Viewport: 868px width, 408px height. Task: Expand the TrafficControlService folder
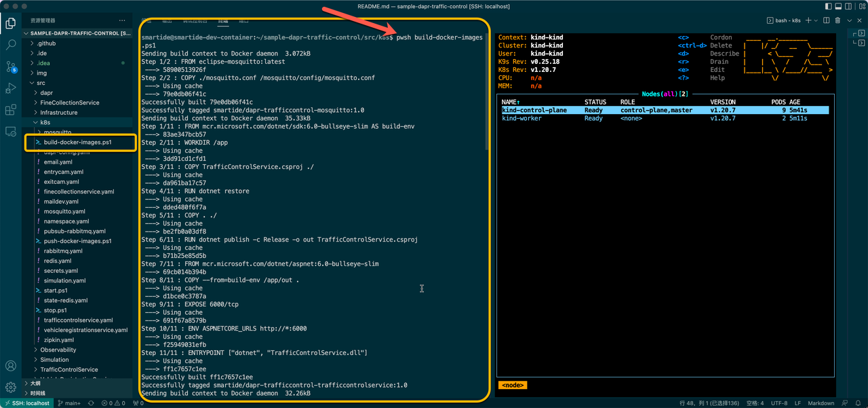[x=77, y=369]
